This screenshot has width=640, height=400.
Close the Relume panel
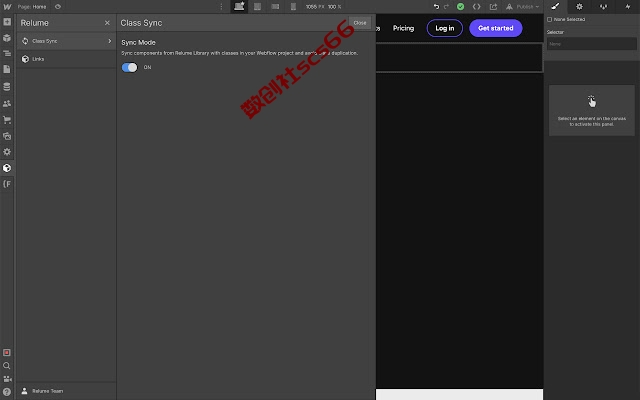click(x=107, y=23)
